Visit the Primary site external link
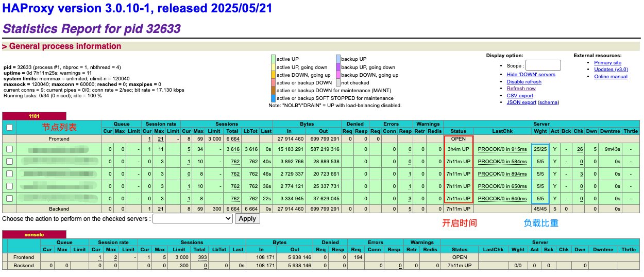The height and width of the screenshot is (277, 644). coord(607,63)
